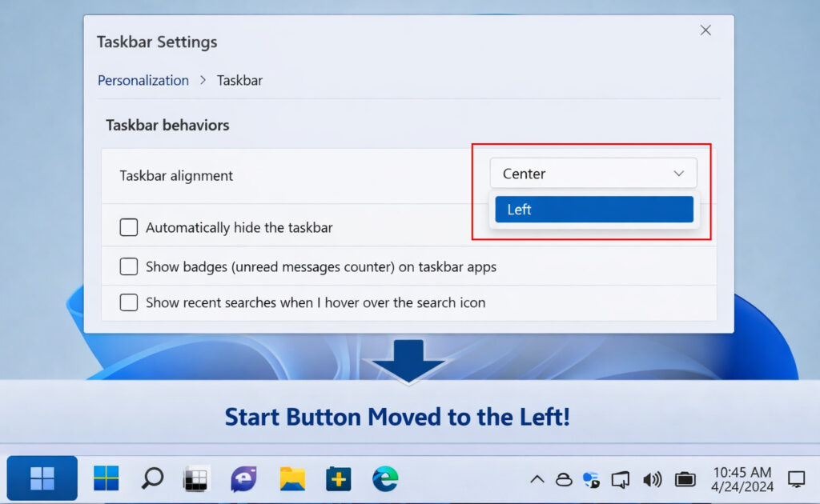The image size is (820, 504).
Task: Click the highlighted Start button on the taskbar
Action: click(x=42, y=478)
